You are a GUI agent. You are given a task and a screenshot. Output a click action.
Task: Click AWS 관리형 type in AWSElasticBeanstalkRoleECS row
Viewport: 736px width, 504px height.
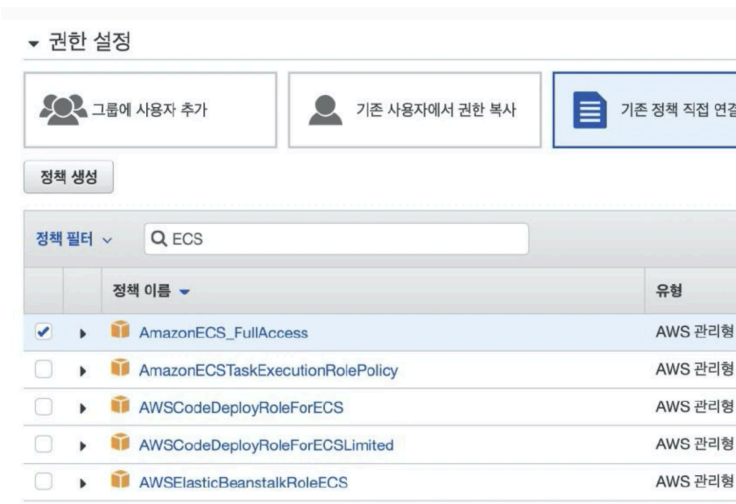click(x=695, y=481)
